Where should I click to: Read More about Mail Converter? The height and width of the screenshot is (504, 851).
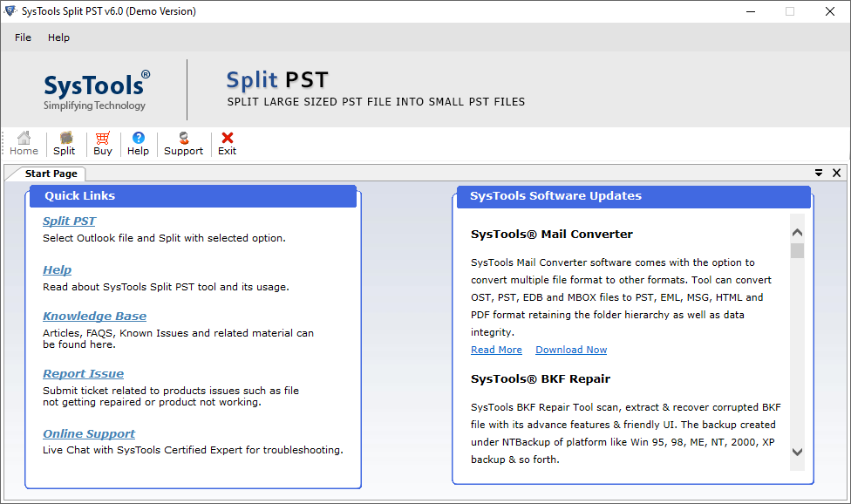496,349
